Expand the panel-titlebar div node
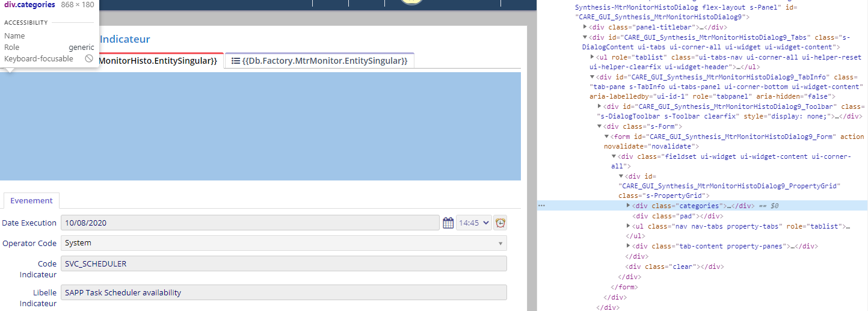Image resolution: width=868 pixels, height=311 pixels. coord(585,27)
